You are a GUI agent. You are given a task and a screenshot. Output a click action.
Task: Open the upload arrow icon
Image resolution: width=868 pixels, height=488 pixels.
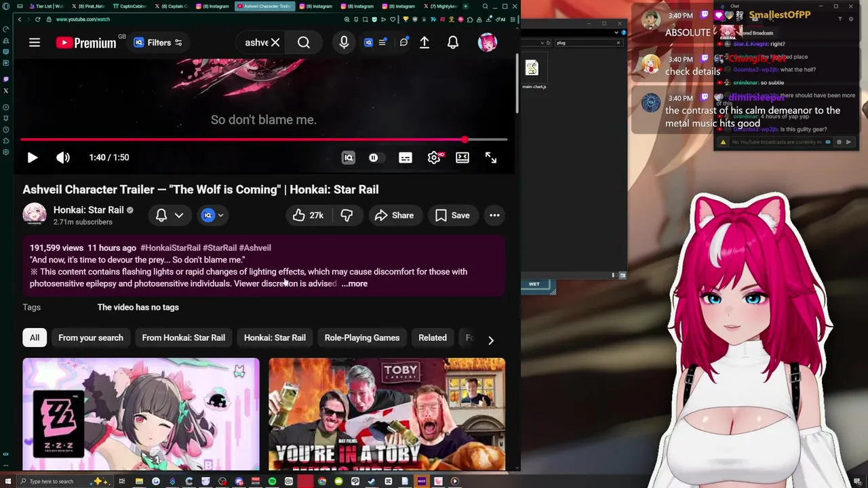[x=425, y=43]
